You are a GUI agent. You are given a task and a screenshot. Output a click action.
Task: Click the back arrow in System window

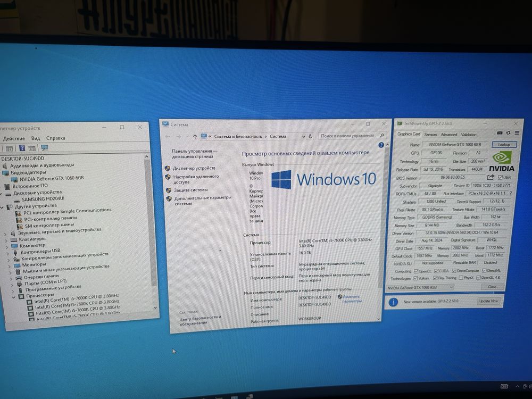click(168, 136)
